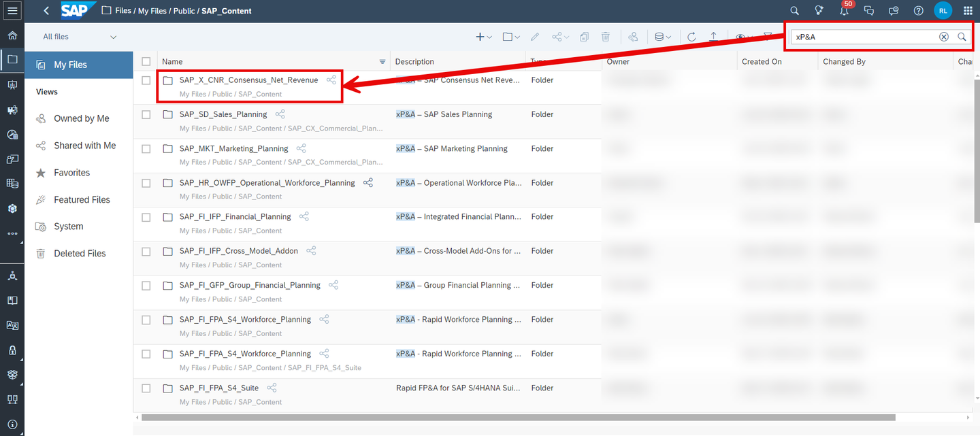Viewport: 980px width, 436px height.
Task: Open the puzzle-piece Analytic Applications icon
Action: tap(12, 110)
